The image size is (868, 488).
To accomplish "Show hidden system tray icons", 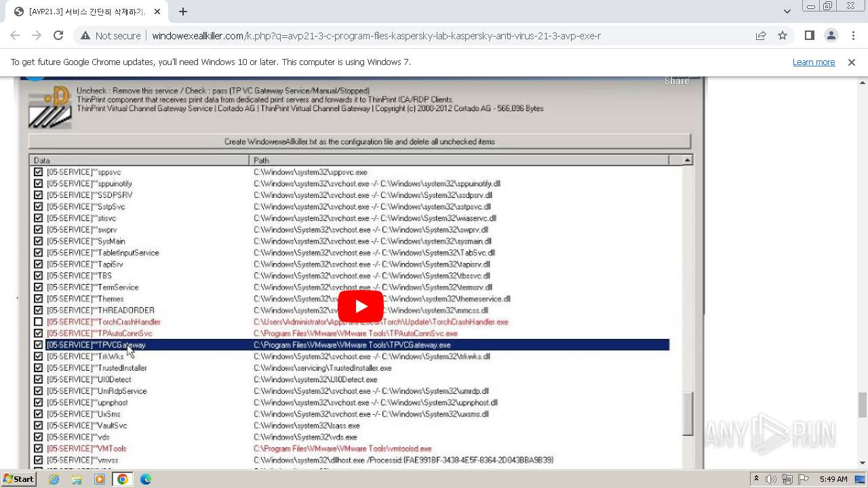I will click(x=757, y=479).
